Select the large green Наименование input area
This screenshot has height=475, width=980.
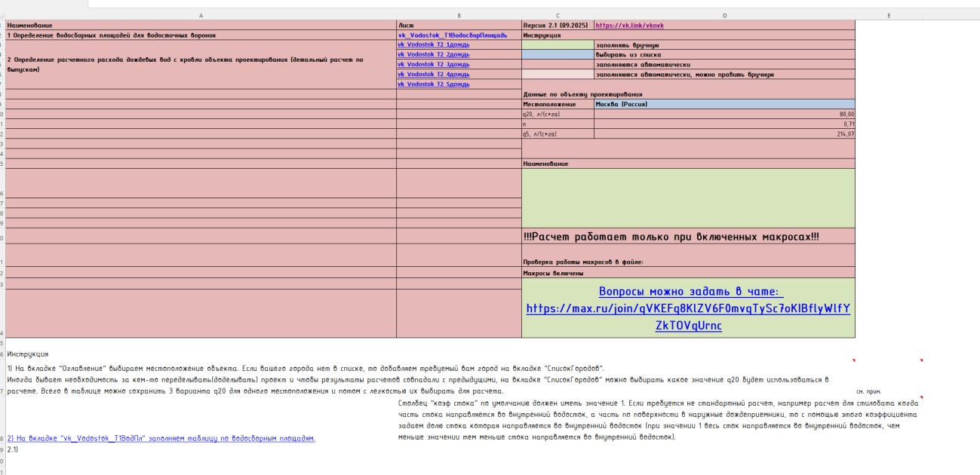[x=688, y=198]
